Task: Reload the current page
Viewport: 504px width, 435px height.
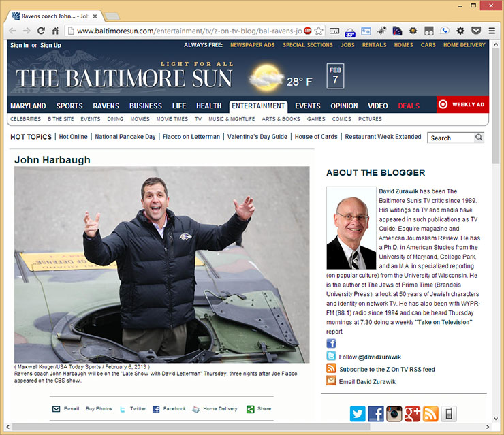Action: pos(41,31)
